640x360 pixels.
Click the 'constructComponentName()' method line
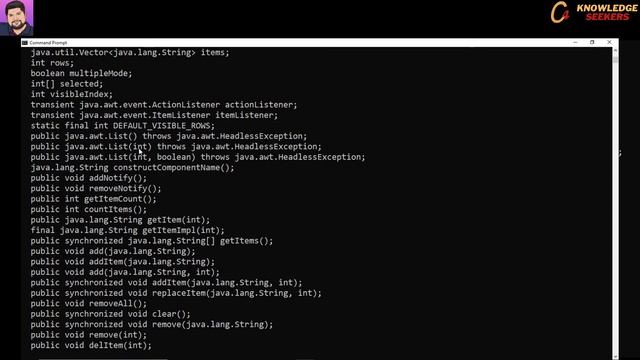pos(132,168)
